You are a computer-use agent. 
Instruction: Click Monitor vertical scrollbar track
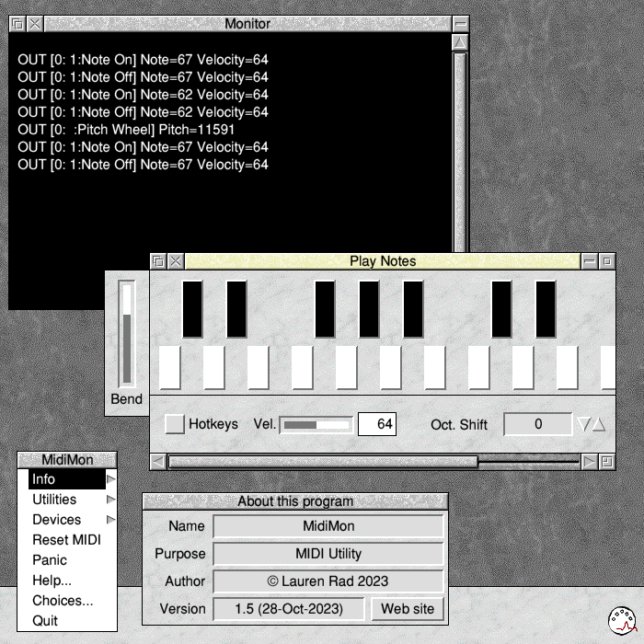pyautogui.click(x=460, y=152)
